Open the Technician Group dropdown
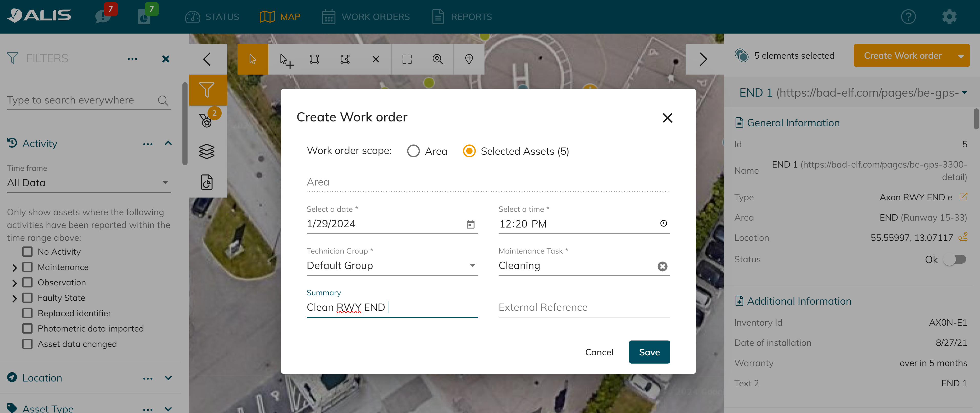Screen dimensions: 980x413 [392, 265]
